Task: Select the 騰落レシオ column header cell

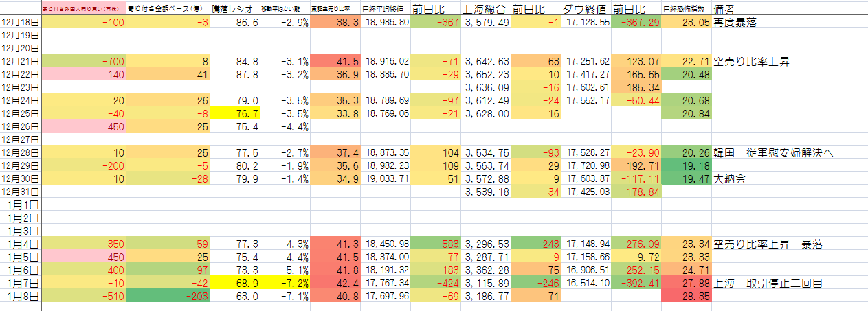Action: point(235,10)
